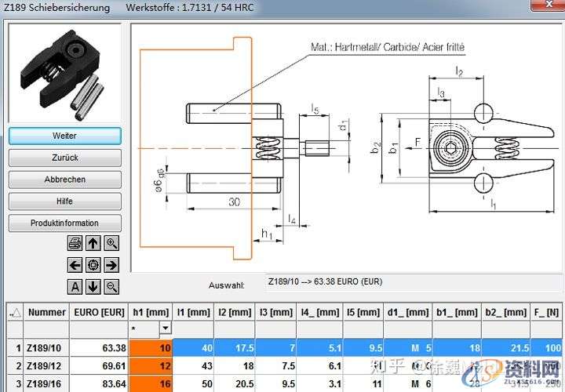Screen dimensions: 565x392
Task: Pan the drawing up with the up arrow
Action: click(x=93, y=243)
